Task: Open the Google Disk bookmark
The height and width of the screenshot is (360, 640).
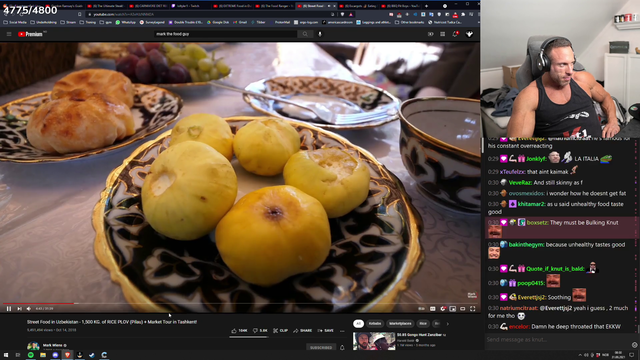Action: coord(218,22)
